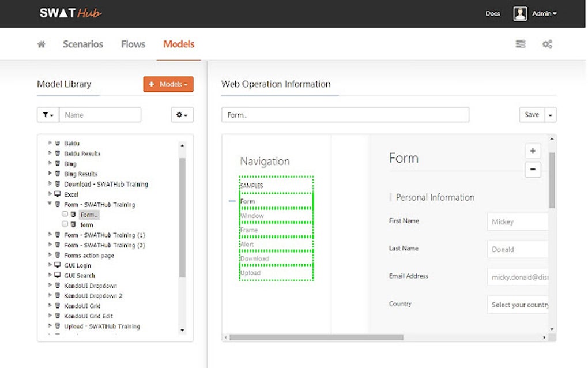The width and height of the screenshot is (588, 368).
Task: Open the Flows tab
Action: pyautogui.click(x=133, y=44)
